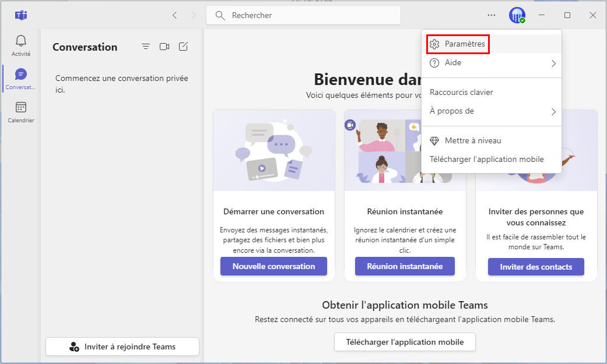
Task: Expand the À propos de submenu chevron
Action: pos(553,112)
